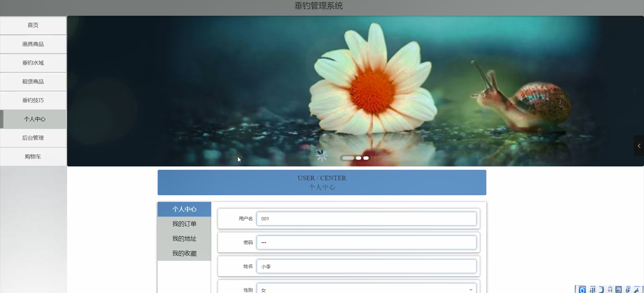Select the 个人中心 tab in user panel

184,209
